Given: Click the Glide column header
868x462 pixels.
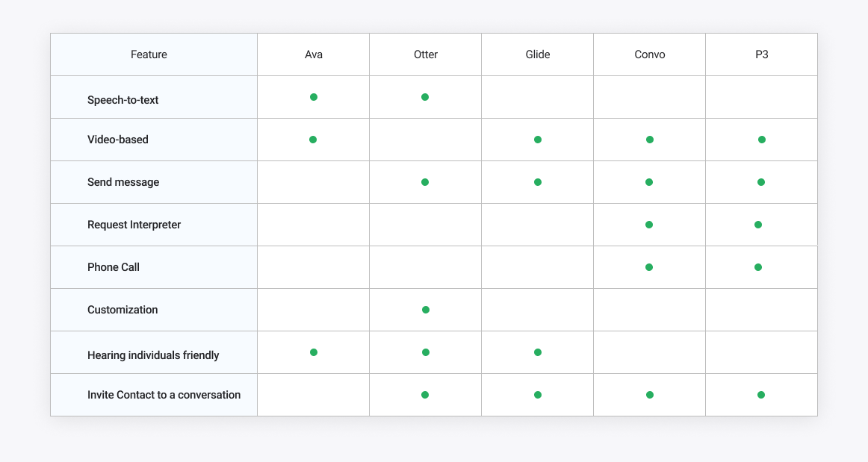Looking at the screenshot, I should pyautogui.click(x=538, y=54).
